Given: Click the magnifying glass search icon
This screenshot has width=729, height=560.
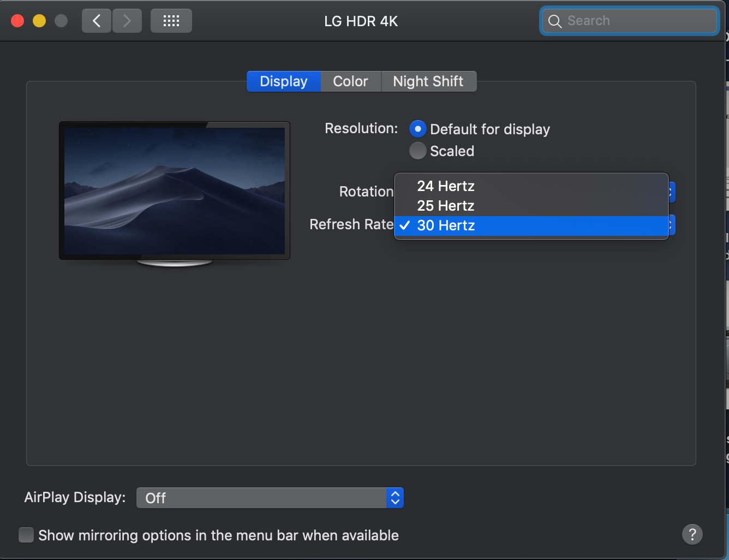Looking at the screenshot, I should (555, 21).
